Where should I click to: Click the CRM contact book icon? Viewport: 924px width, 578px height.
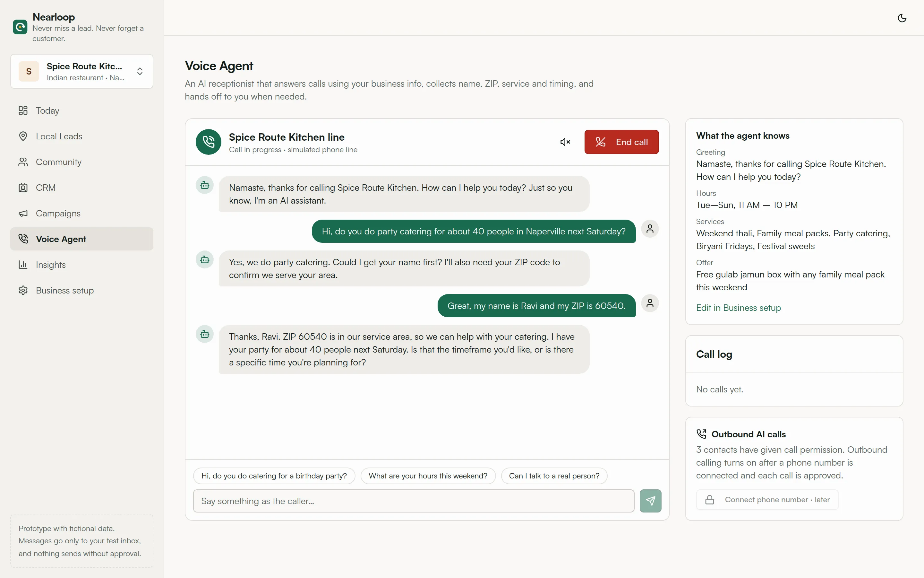point(23,188)
